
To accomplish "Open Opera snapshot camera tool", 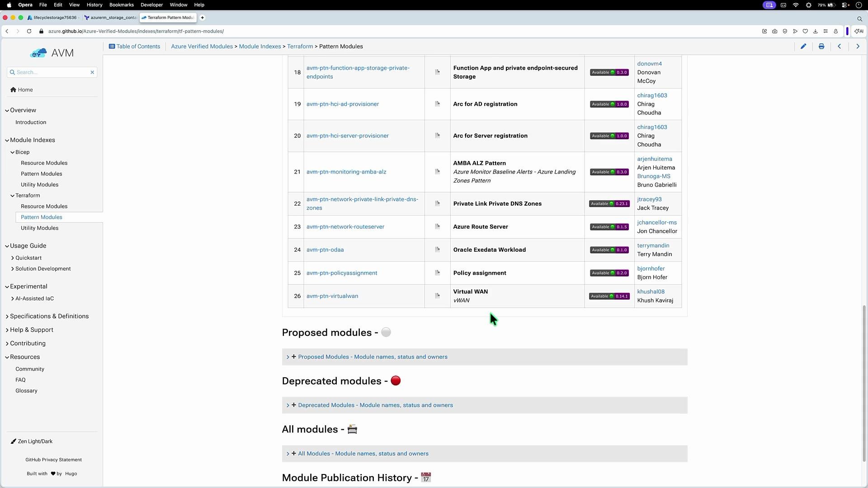I will tap(775, 31).
